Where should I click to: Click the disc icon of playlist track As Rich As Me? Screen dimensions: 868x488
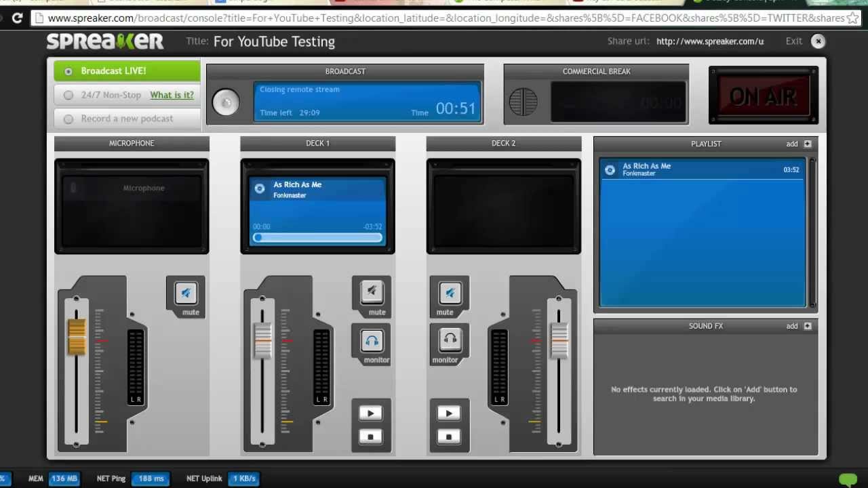(x=610, y=169)
